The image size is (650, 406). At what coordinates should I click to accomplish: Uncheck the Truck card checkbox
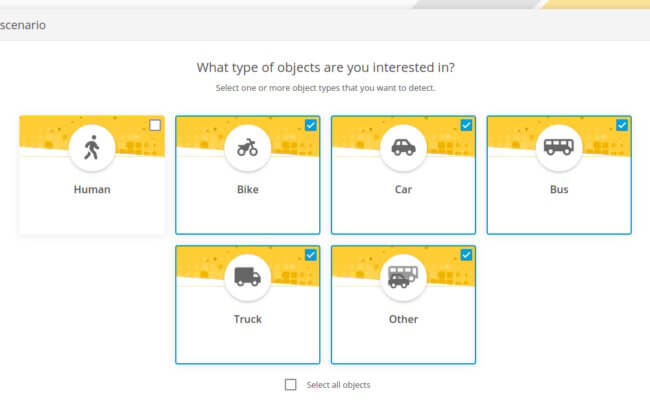(x=310, y=255)
